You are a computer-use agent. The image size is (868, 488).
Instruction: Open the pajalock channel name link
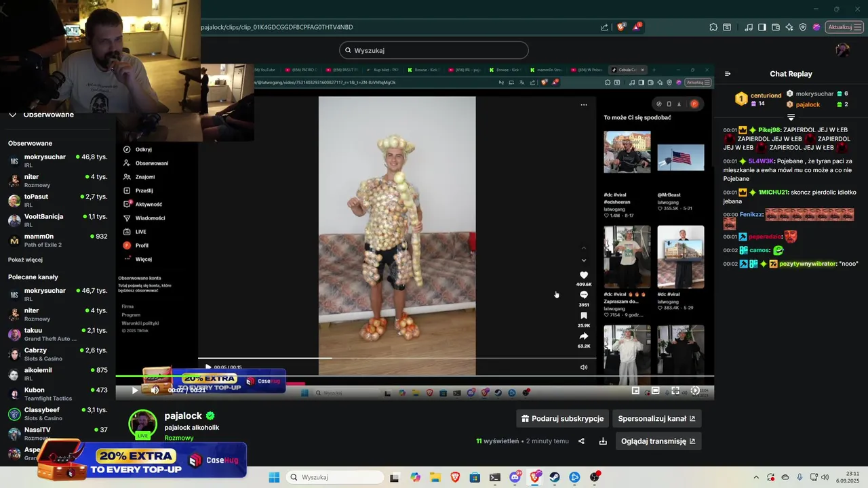coord(183,415)
